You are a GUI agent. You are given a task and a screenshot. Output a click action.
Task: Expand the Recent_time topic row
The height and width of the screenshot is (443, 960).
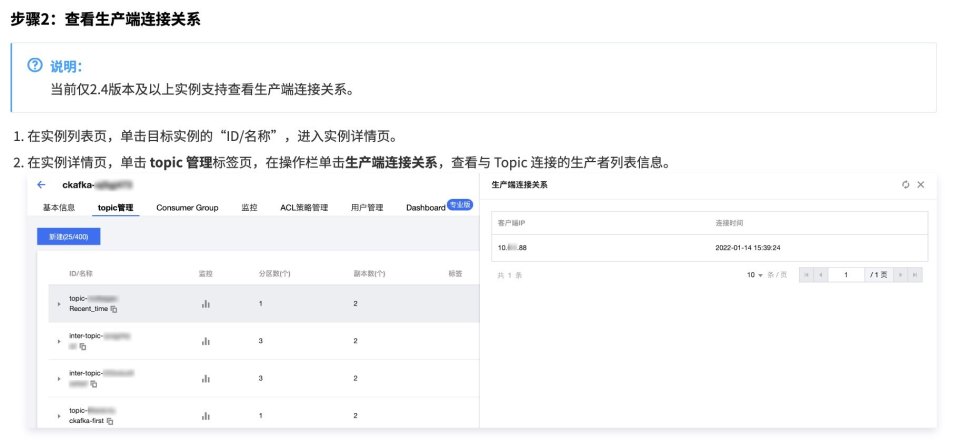[x=58, y=303]
